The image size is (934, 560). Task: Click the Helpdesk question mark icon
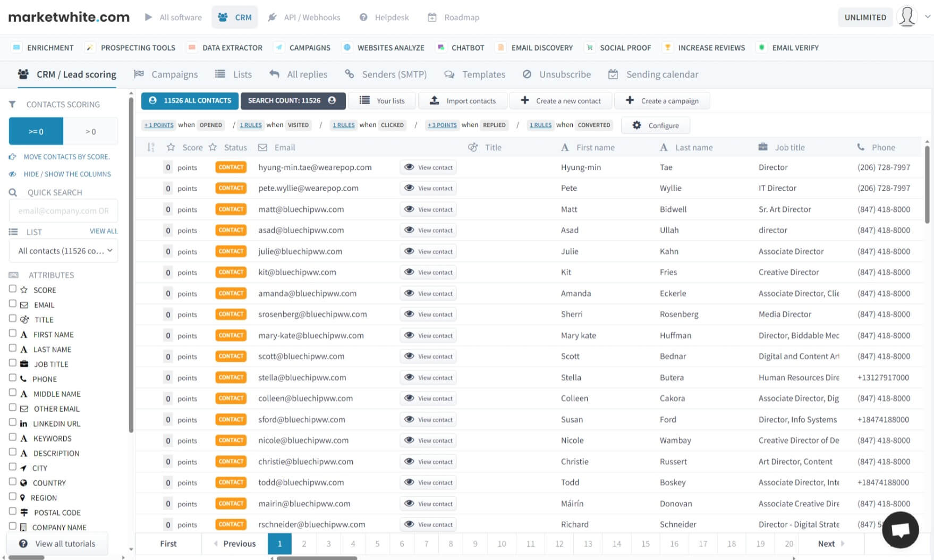coord(363,18)
